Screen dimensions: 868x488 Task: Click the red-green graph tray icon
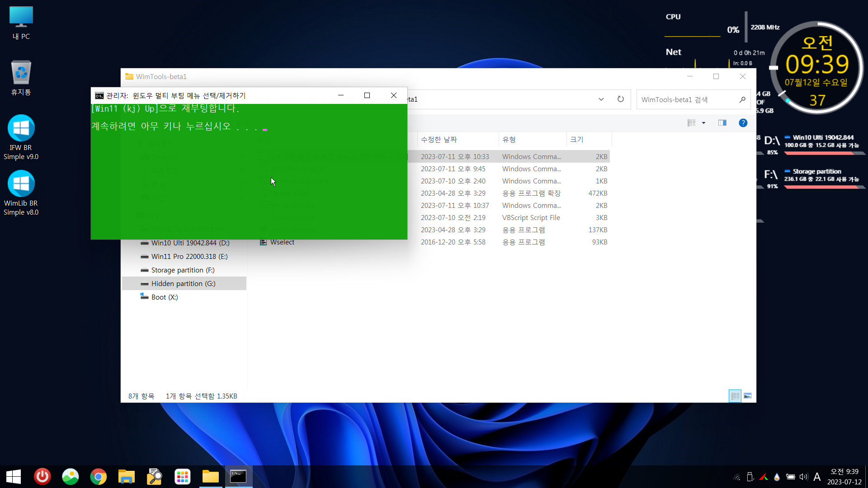764,477
